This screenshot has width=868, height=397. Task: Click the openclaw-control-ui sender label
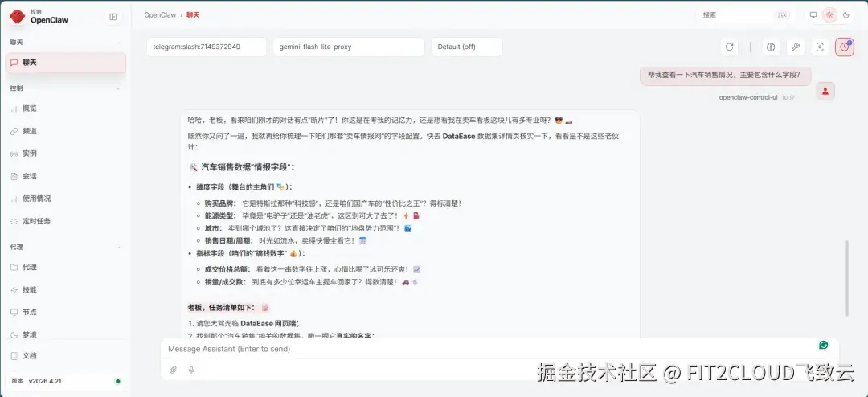[x=748, y=97]
